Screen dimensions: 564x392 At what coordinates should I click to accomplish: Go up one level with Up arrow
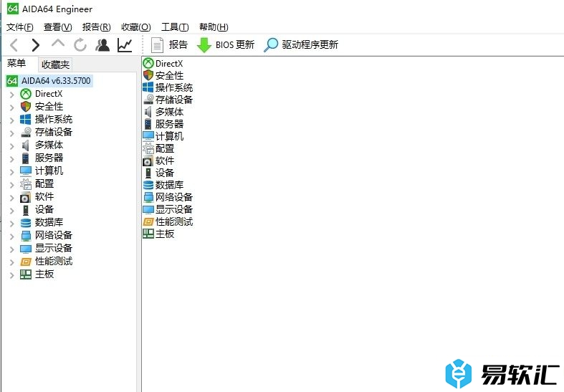(x=58, y=44)
